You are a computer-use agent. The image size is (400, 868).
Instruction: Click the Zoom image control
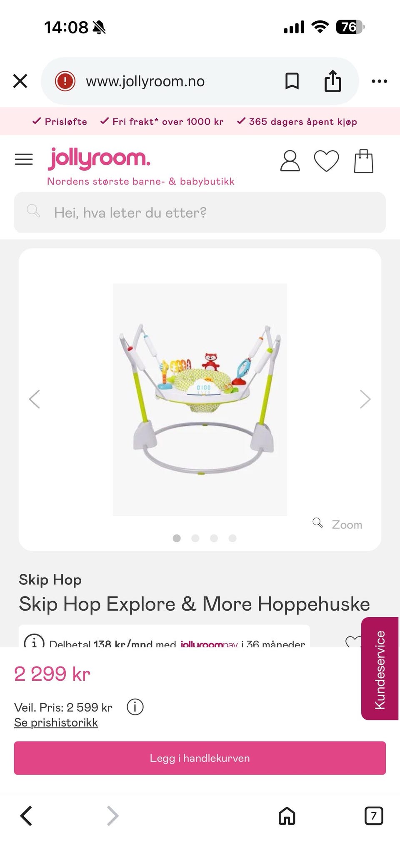click(337, 524)
